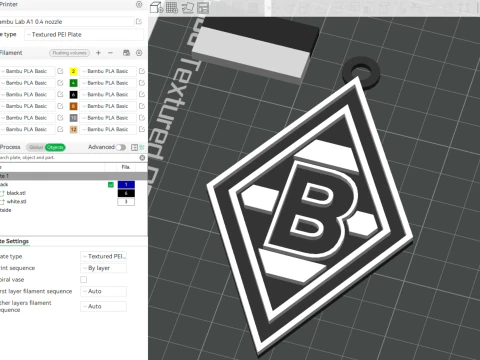
Task: Switch process scope to Global
Action: [36, 147]
